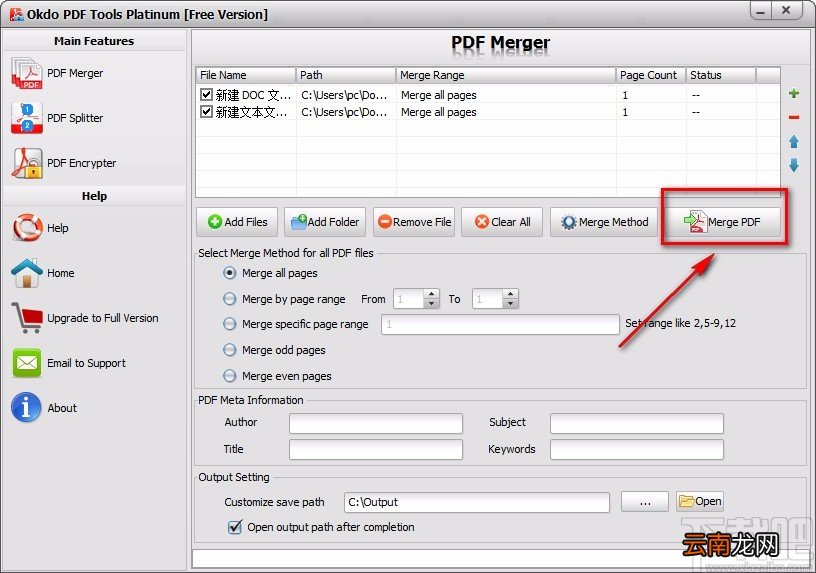
Task: Toggle checkbox for 新建文本文 file
Action: pyautogui.click(x=206, y=112)
